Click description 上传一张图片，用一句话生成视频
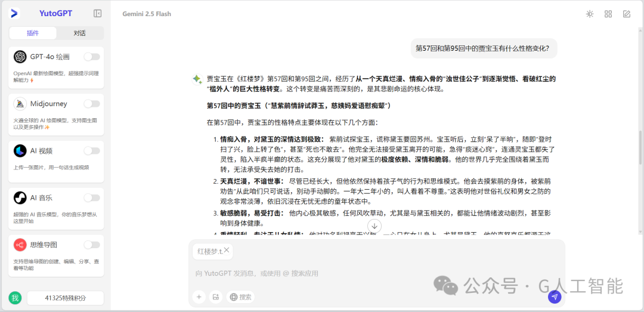644x312 pixels. [51, 167]
